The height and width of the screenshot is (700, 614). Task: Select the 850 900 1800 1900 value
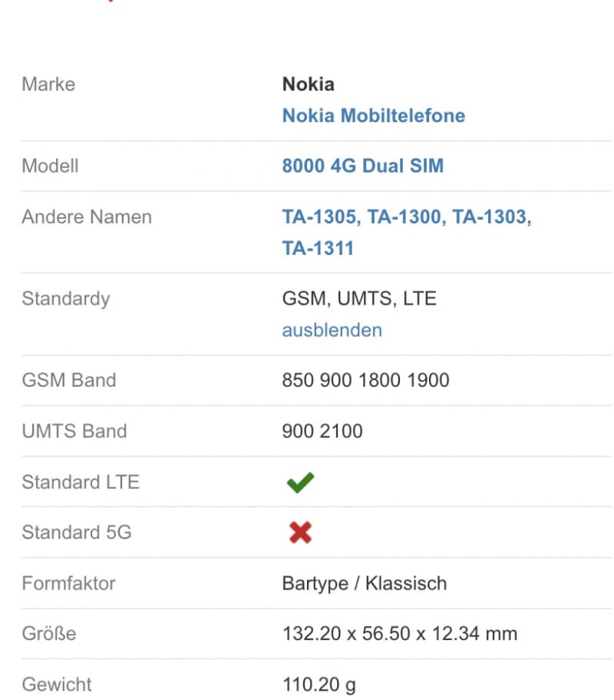coord(366,381)
